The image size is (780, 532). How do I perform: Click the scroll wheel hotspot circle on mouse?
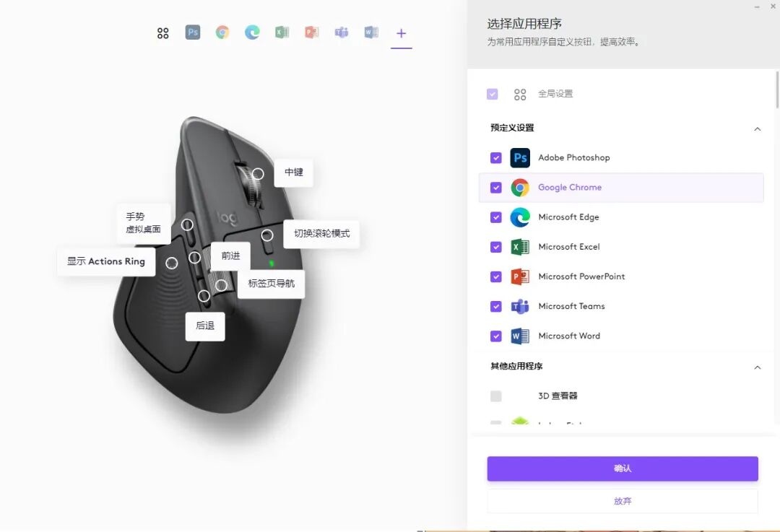click(258, 174)
